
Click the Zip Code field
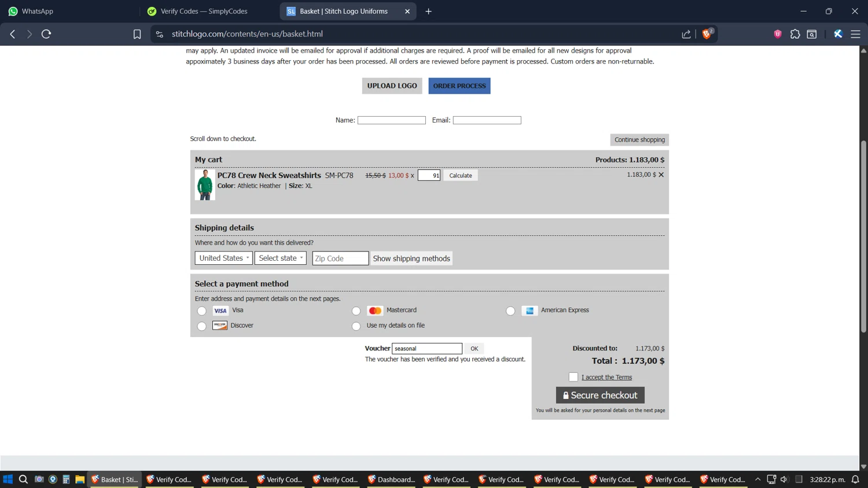coord(340,258)
